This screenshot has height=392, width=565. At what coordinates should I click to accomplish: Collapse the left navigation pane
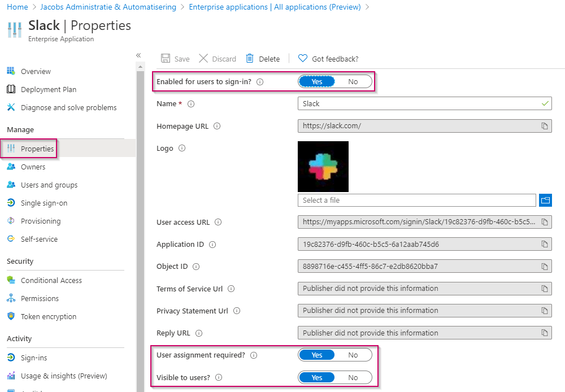coord(138,55)
